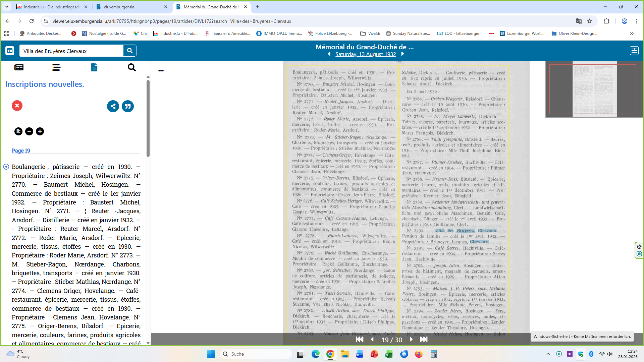This screenshot has width=644, height=362.
Task: Click the search magnifier button next to query
Action: point(130,51)
